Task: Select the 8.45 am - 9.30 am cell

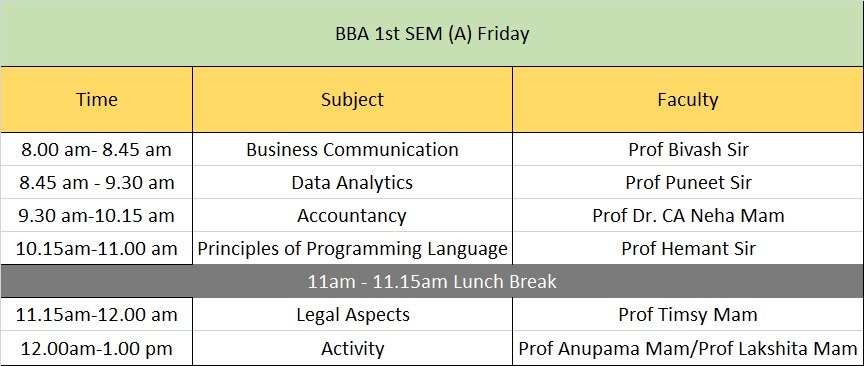Action: point(96,182)
